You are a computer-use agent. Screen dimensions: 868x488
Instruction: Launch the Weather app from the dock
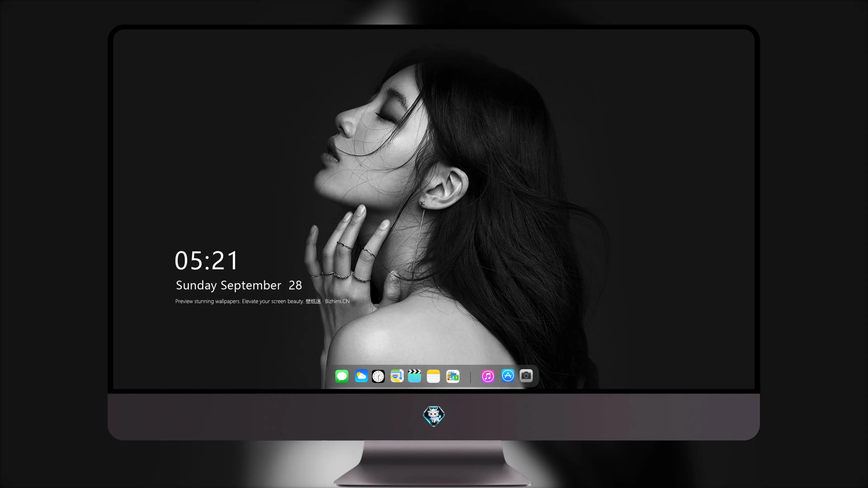pyautogui.click(x=361, y=376)
